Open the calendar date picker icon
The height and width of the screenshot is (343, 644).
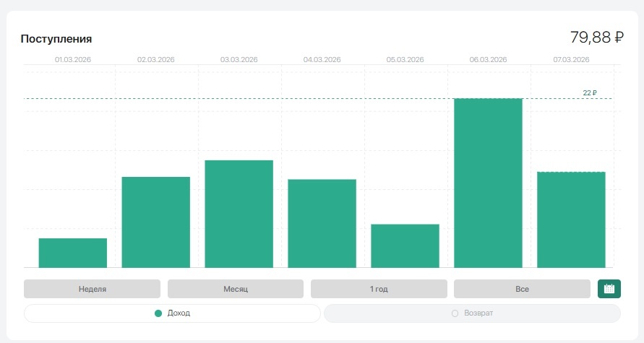609,289
